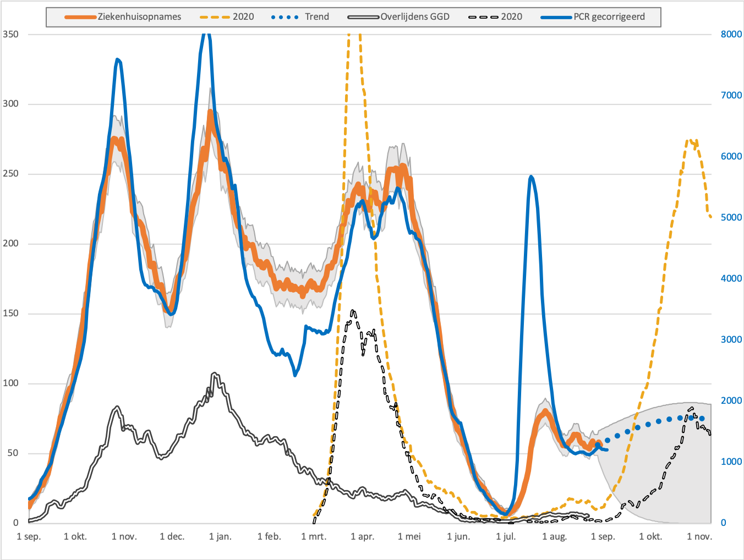Click the solid blue PCR gecorrigeerd line swatch
The width and height of the screenshot is (744, 560).
[556, 17]
